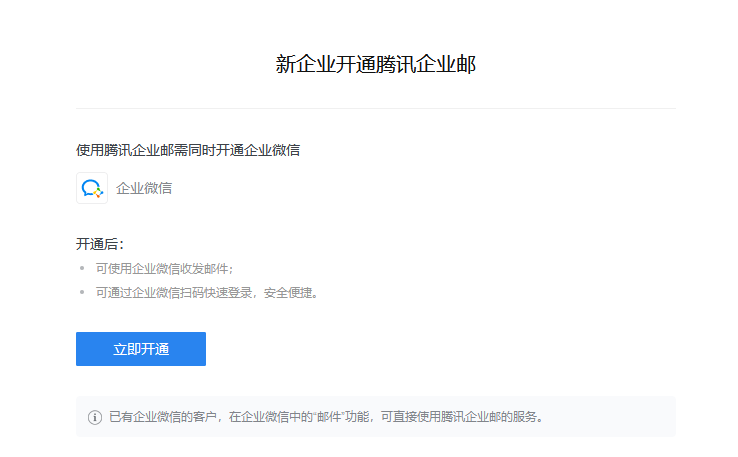Click the notice text 已有企业微信的客户…

[327, 417]
